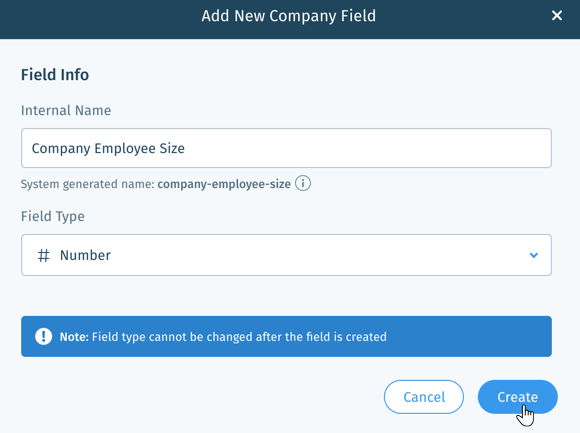The height and width of the screenshot is (433, 580).
Task: Focus the Internal Name input field
Action: (x=286, y=148)
